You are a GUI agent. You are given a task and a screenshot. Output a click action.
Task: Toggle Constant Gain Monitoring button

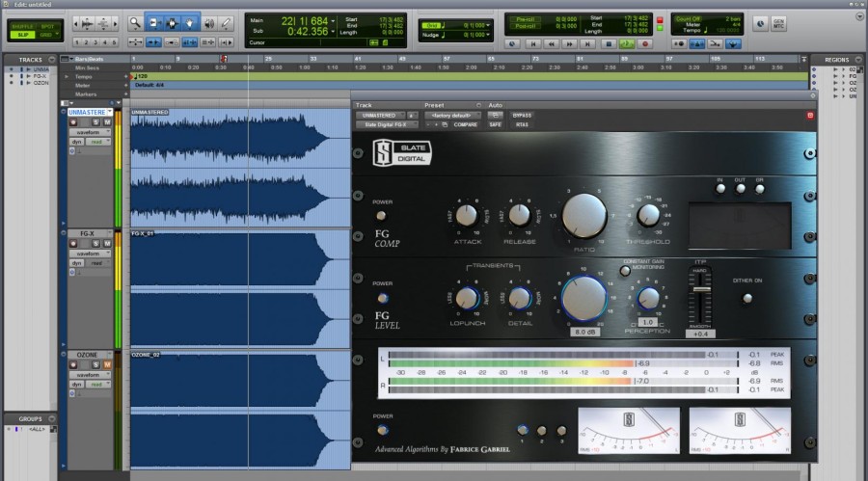click(x=625, y=271)
